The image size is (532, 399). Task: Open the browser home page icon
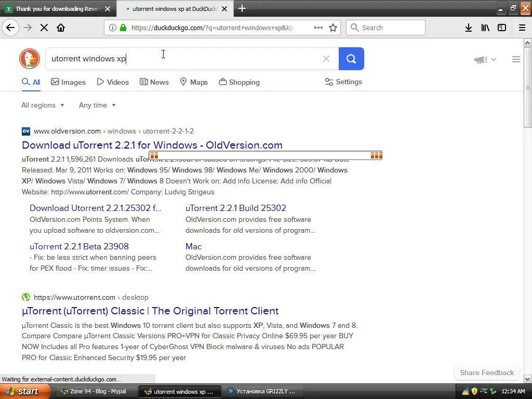[x=61, y=28]
